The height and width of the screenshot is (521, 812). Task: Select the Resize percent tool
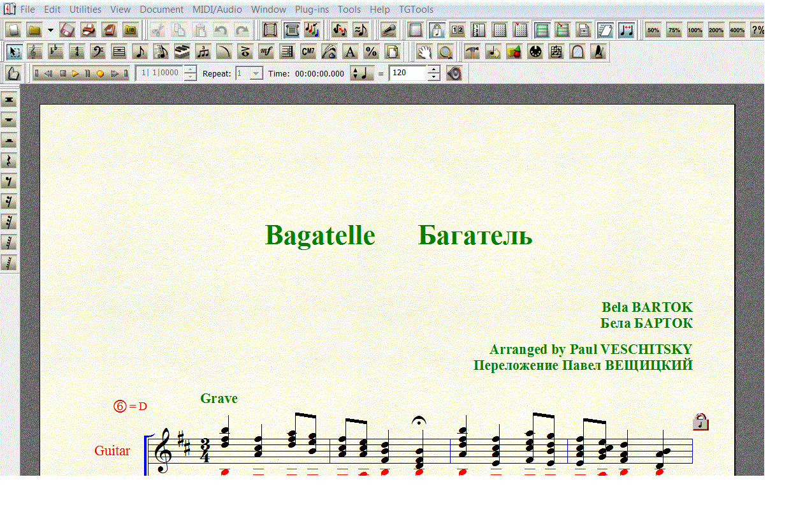tap(371, 52)
